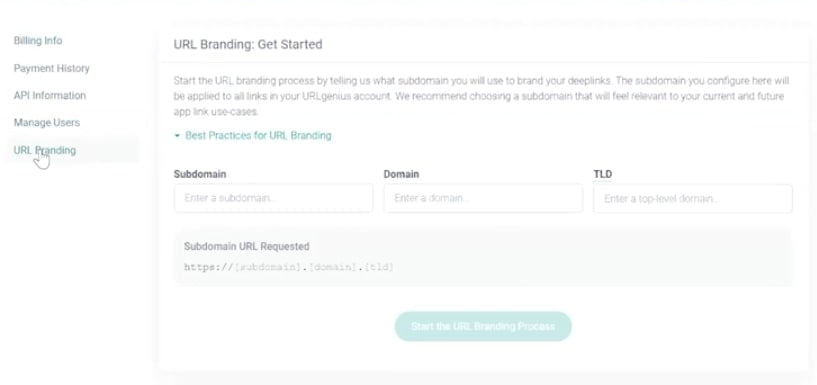This screenshot has height=385, width=817.
Task: Click into the Enter a domain field
Action: 483,198
